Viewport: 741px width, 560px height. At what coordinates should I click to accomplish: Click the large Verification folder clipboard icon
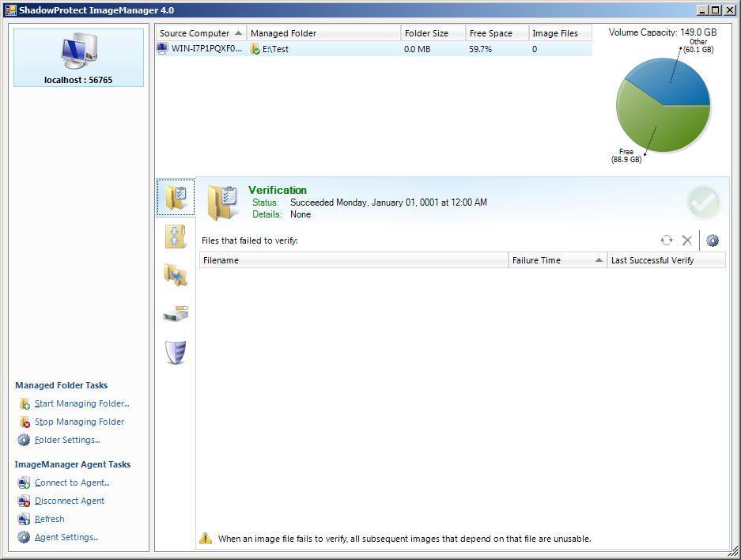(x=222, y=202)
